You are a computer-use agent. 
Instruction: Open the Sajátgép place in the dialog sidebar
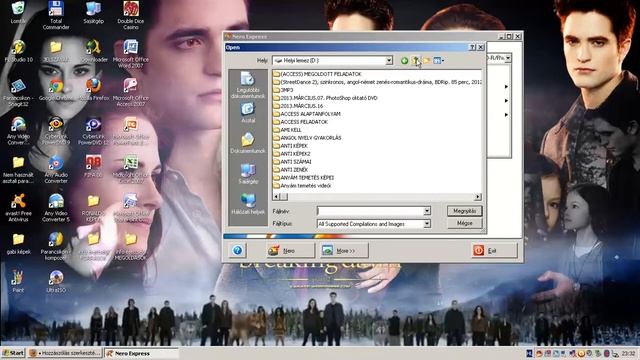tap(248, 173)
